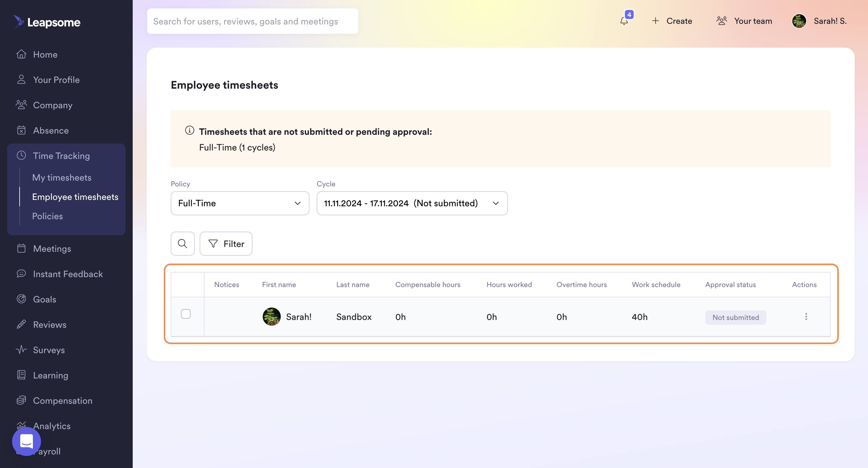Viewport: 868px width, 468px height.
Task: Click the Sarah! first name text
Action: pos(299,317)
